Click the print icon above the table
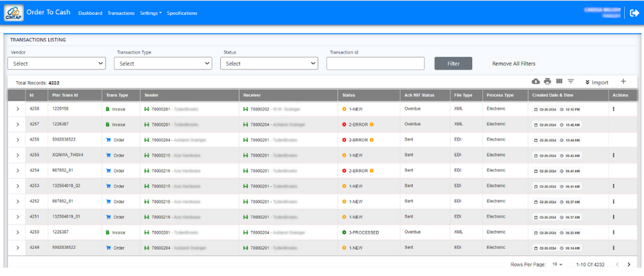Image resolution: width=644 pixels, height=276 pixels. pyautogui.click(x=547, y=81)
